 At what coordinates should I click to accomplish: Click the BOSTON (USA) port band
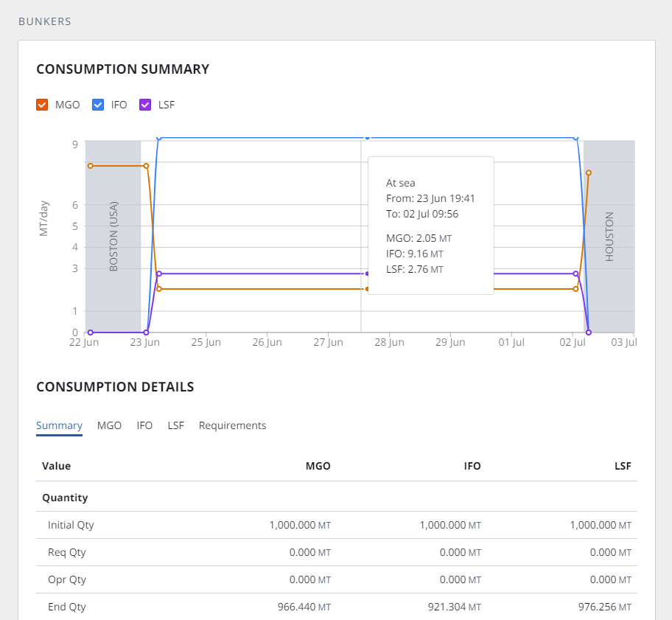pos(113,236)
